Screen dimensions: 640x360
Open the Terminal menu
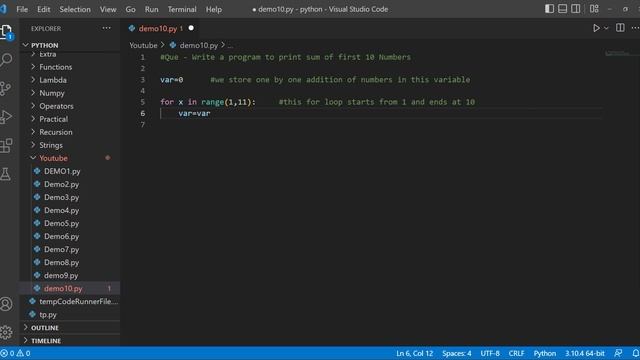(182, 9)
